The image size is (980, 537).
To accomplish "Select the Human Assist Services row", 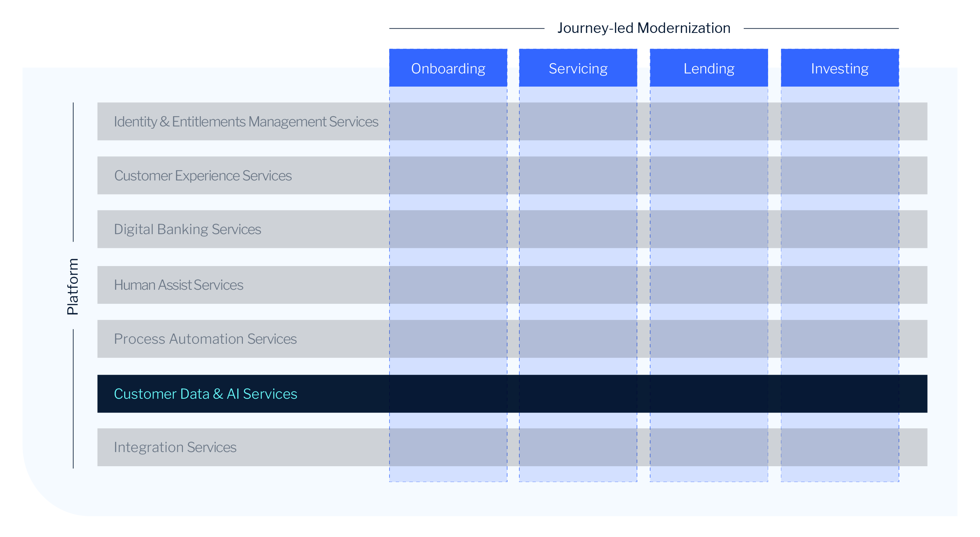I will point(512,285).
